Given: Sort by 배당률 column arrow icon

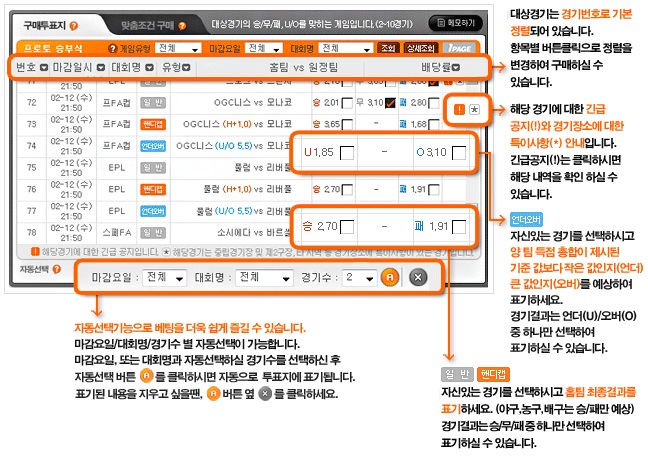Looking at the screenshot, I should click(x=456, y=67).
